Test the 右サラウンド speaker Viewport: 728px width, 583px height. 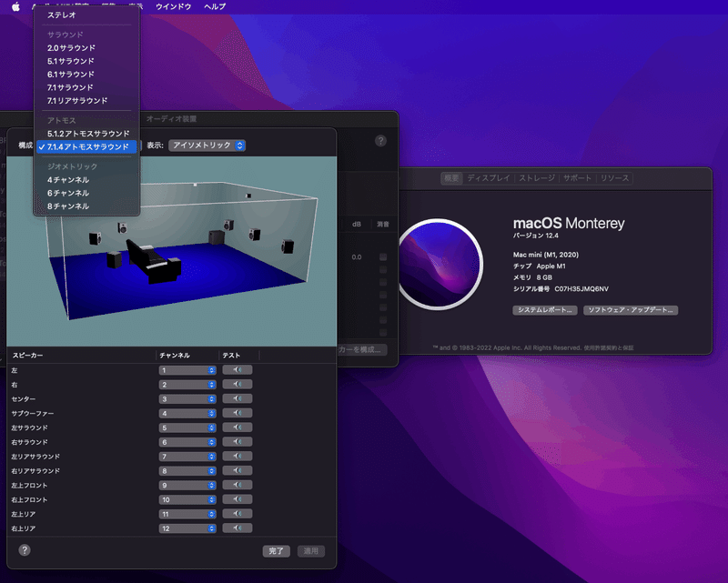tap(238, 442)
